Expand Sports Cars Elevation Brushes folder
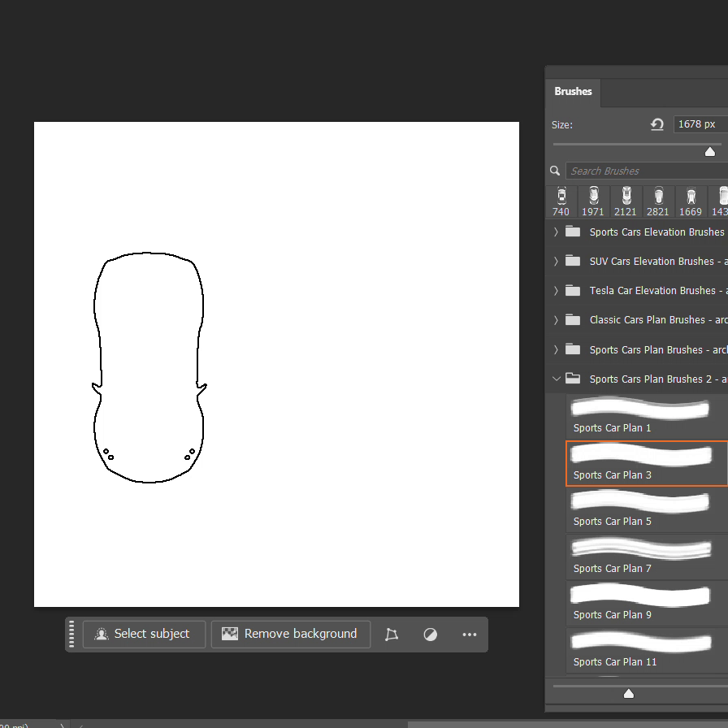This screenshot has width=728, height=728. click(x=557, y=232)
